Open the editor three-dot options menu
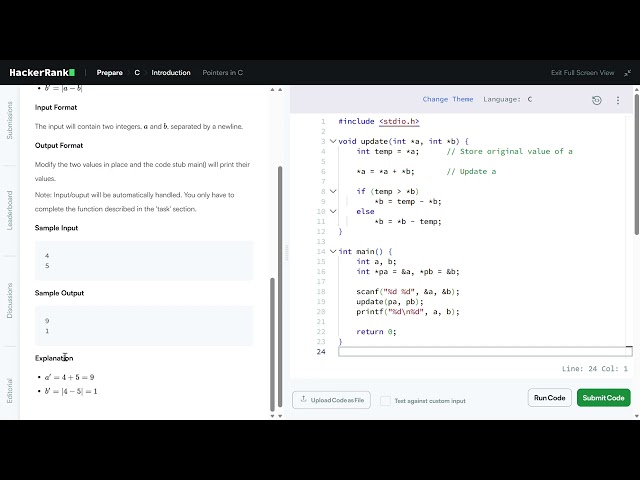Screen dimensions: 640x480 click(x=618, y=100)
